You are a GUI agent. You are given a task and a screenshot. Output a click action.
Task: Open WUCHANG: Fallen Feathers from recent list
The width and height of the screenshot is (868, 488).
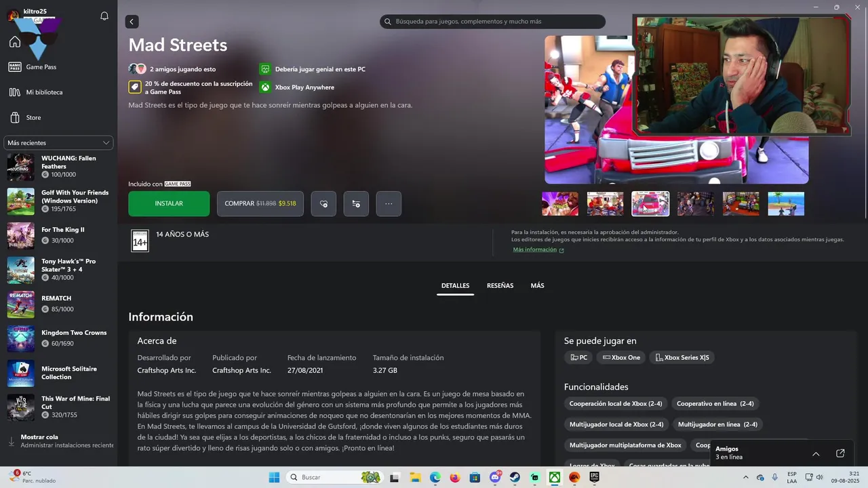(58, 167)
